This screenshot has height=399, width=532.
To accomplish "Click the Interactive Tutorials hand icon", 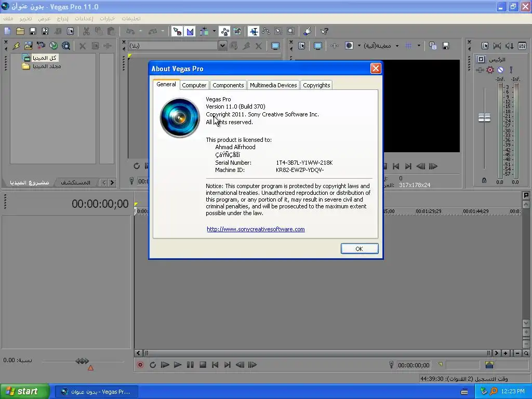I will [308, 31].
